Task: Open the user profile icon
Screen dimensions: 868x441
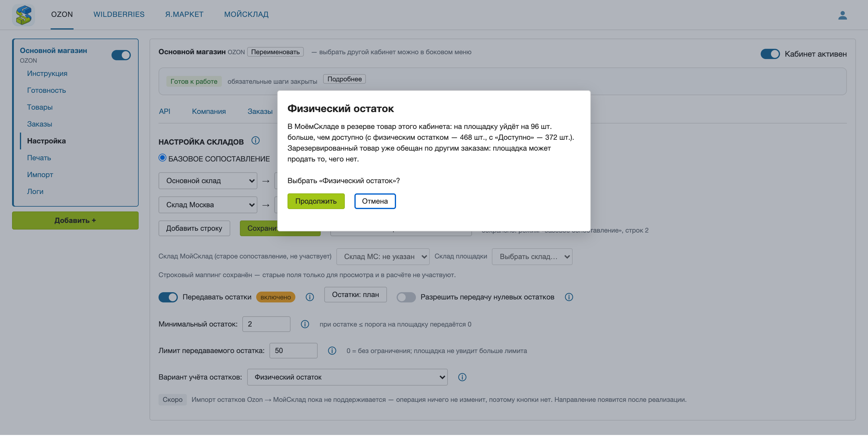Action: (x=842, y=15)
